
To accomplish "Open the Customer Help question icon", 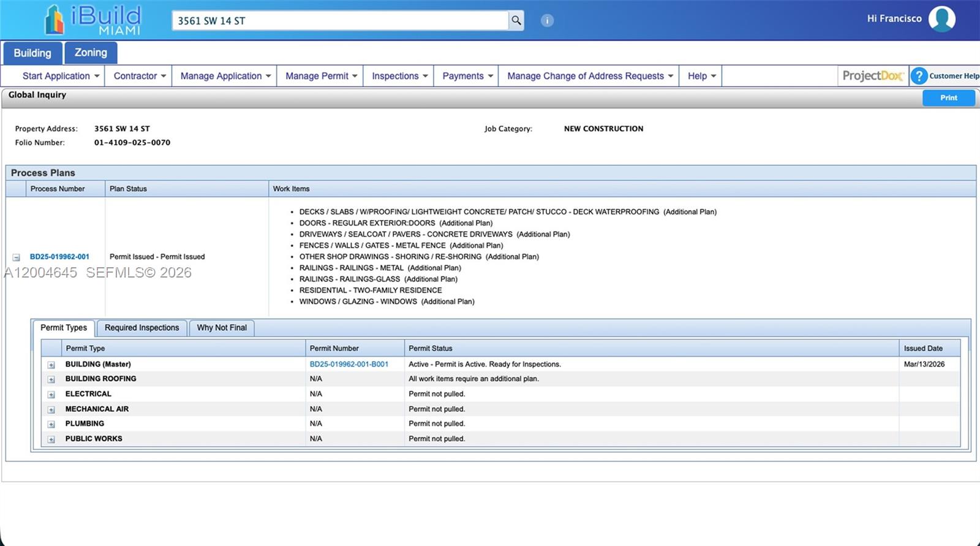I will [x=919, y=76].
